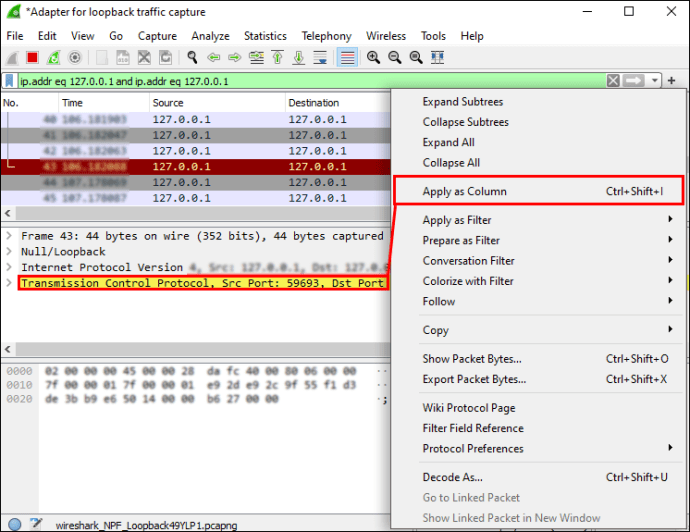Click Go to specified packet icon
The image size is (690, 532).
[256, 58]
